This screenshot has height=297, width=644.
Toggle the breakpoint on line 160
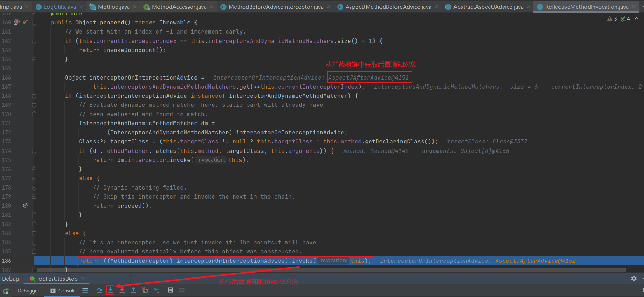(16, 22)
